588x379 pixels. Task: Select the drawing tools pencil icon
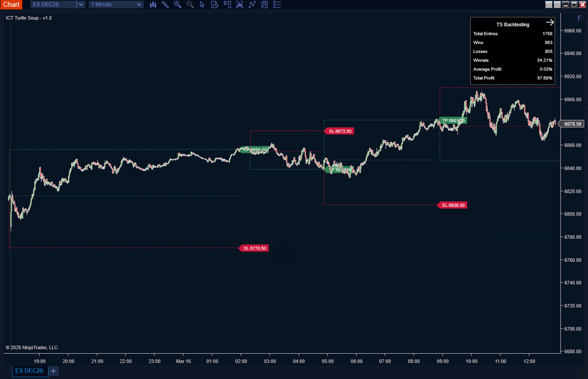tap(165, 4)
